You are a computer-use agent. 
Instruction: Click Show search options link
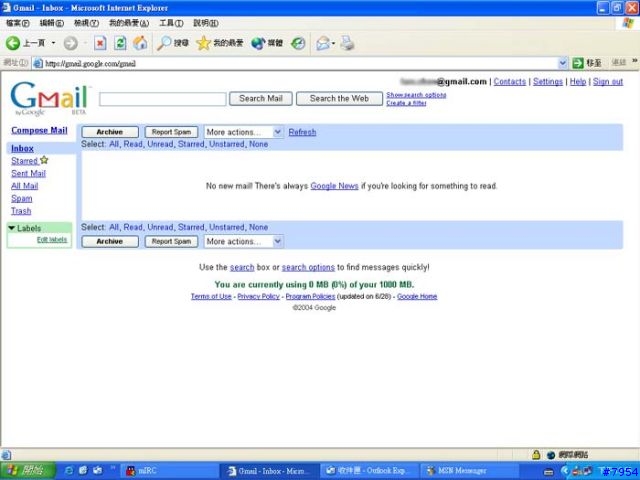coord(416,95)
